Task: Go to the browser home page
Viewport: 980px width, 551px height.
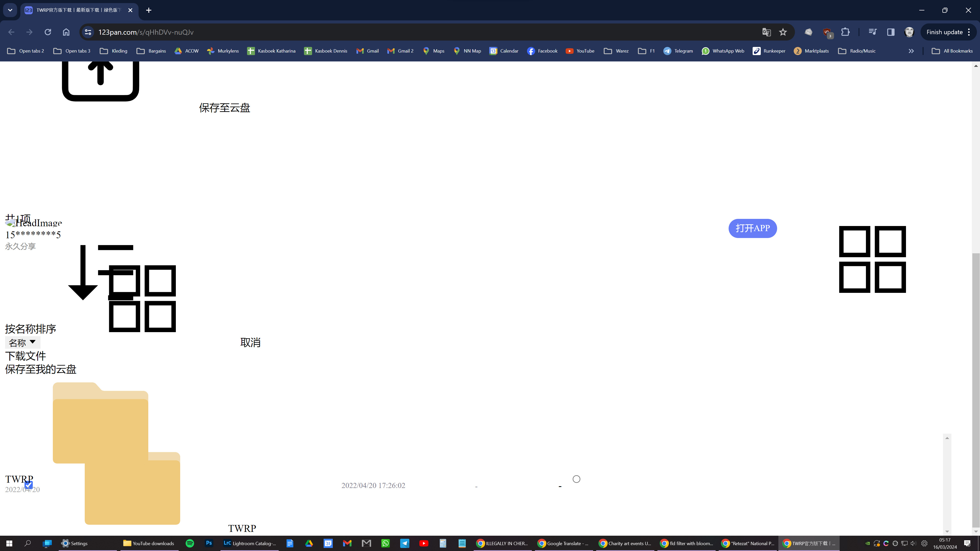Action: (x=66, y=32)
